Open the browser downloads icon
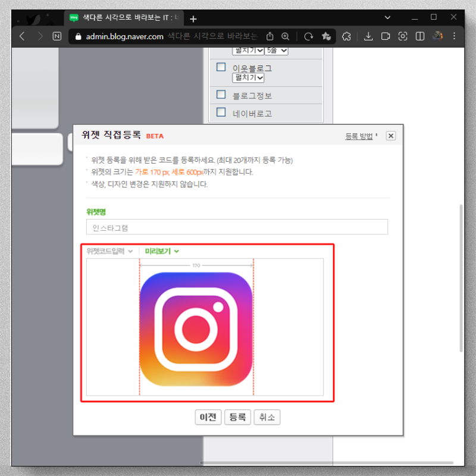The height and width of the screenshot is (476, 476). pos(368,36)
